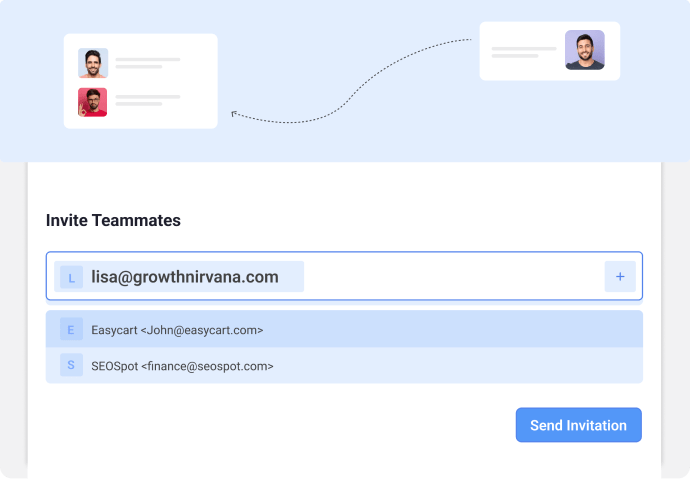Click the Send Invitation button
Screen dimensions: 690x479
[578, 425]
